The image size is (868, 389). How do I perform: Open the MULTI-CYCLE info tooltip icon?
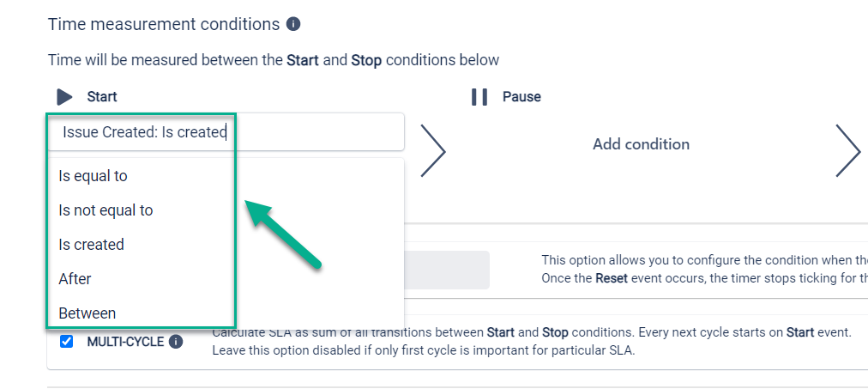pos(176,342)
